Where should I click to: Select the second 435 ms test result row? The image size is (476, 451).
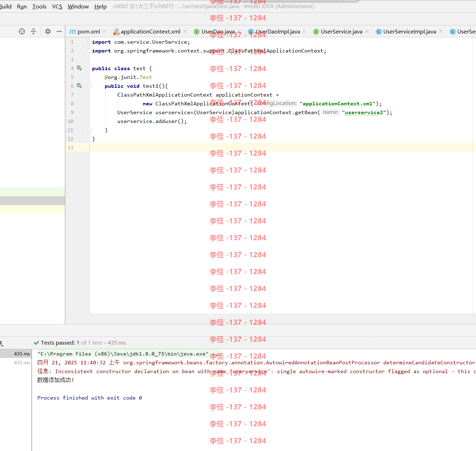16,363
